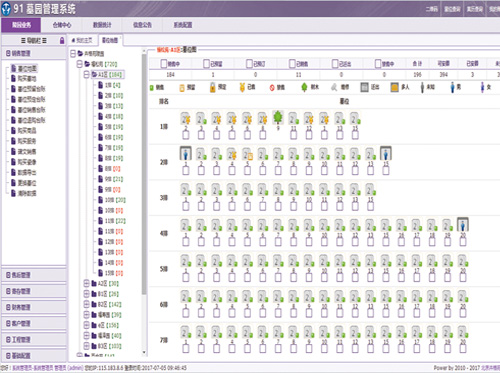Image resolution: width=500 pixels, height=373 pixels.
Task: Toggle the filter checkbox above count 184
Action: (164, 63)
